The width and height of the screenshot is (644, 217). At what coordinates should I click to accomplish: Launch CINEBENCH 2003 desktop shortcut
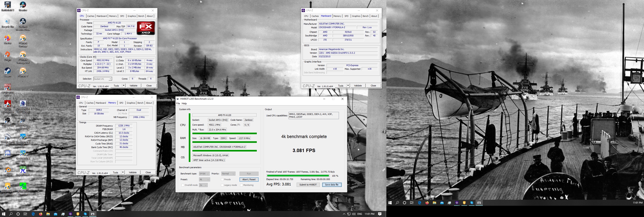click(x=23, y=107)
